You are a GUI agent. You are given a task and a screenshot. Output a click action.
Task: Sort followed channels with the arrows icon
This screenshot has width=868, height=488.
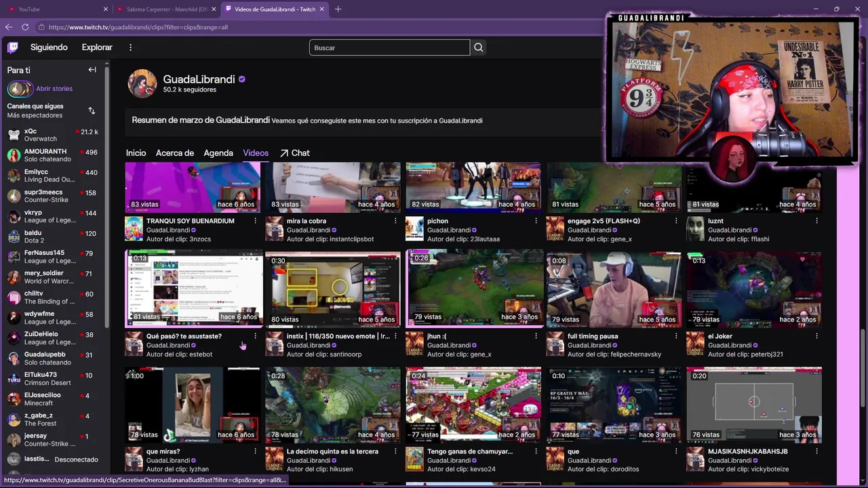click(x=92, y=110)
